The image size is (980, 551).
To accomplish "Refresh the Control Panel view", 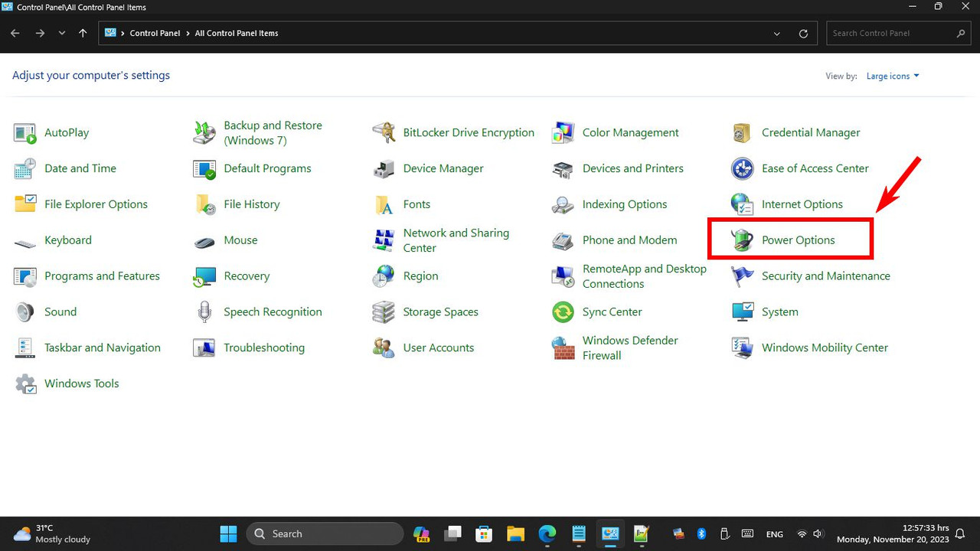I will click(803, 34).
